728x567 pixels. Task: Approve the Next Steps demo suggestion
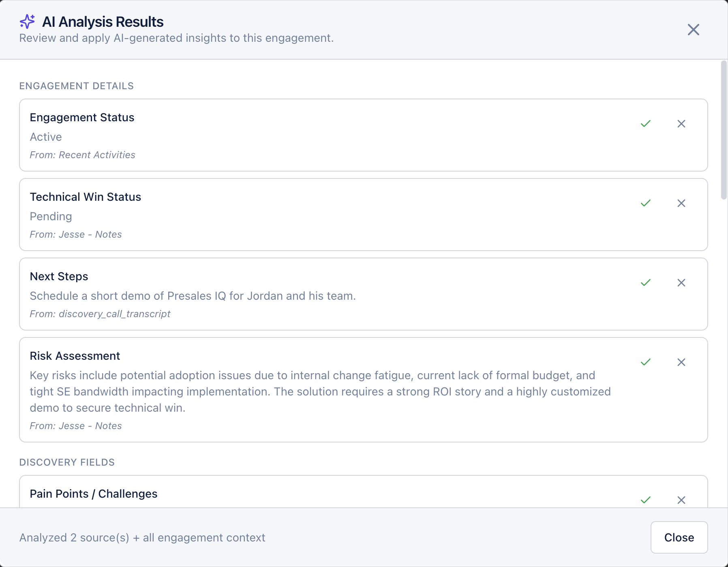tap(646, 283)
